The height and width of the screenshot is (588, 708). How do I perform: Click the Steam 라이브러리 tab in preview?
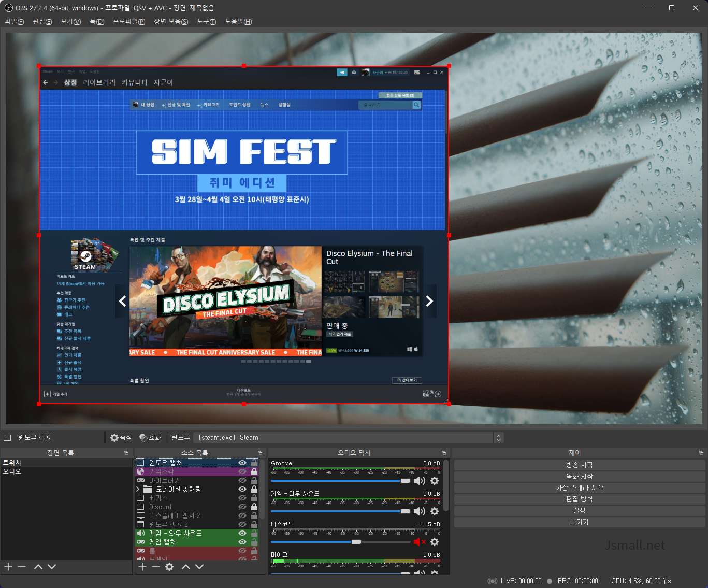(x=99, y=82)
